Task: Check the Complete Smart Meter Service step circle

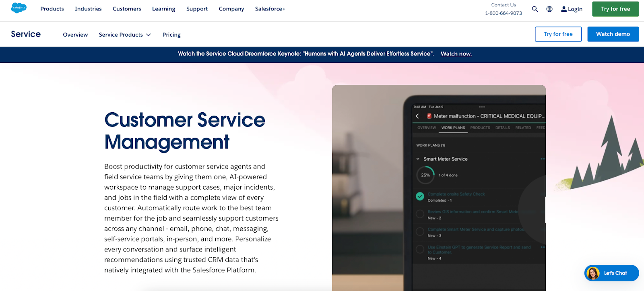Action: coord(420,232)
